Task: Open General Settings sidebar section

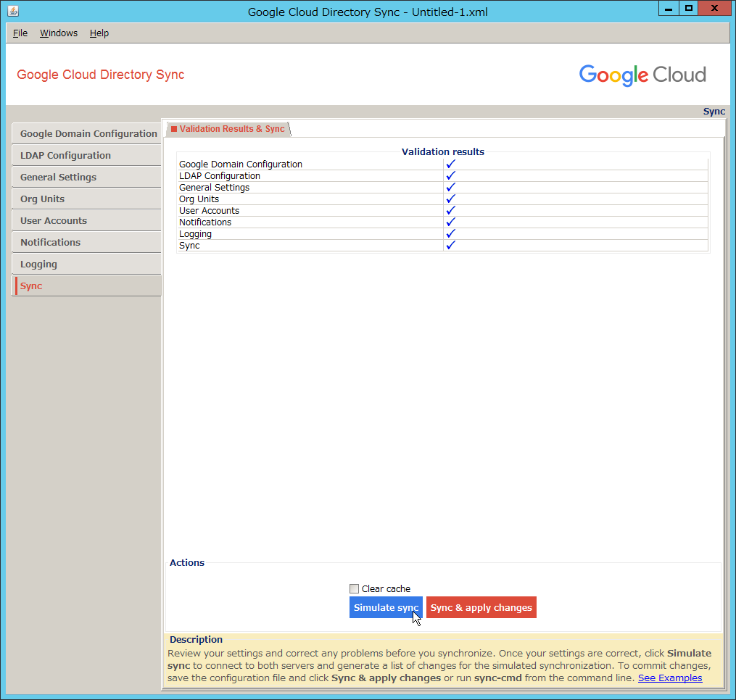Action: tap(87, 178)
